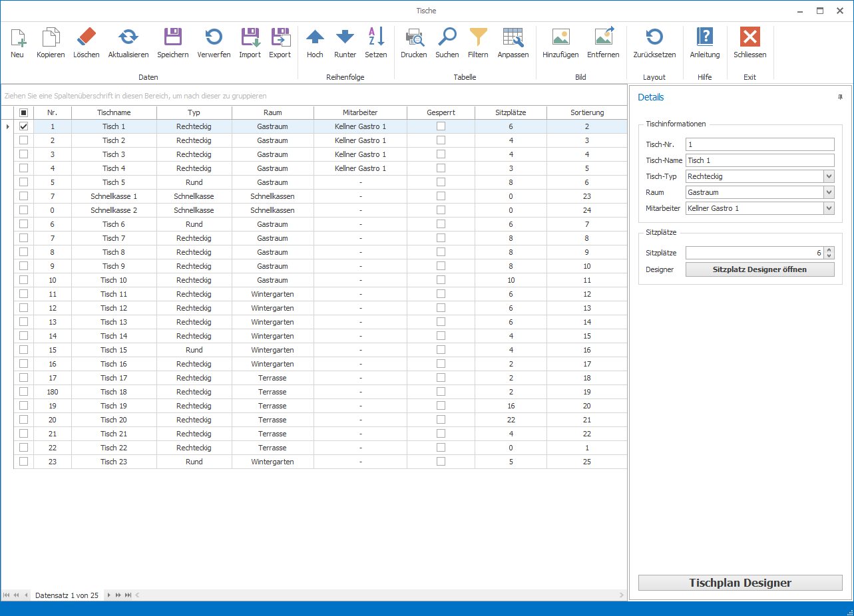854x616 pixels.
Task: Click the Sitzplätze number field
Action: [x=754, y=253]
